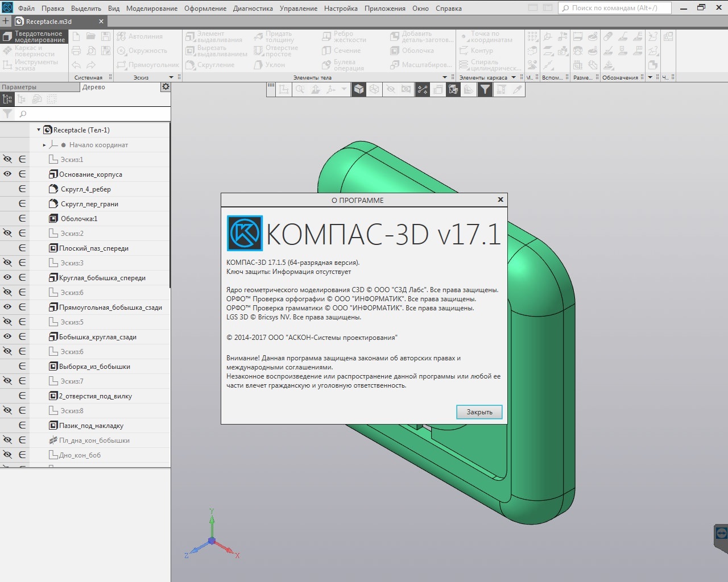Open tree panel settings gear
Screen dimensions: 728x582
[x=166, y=87]
